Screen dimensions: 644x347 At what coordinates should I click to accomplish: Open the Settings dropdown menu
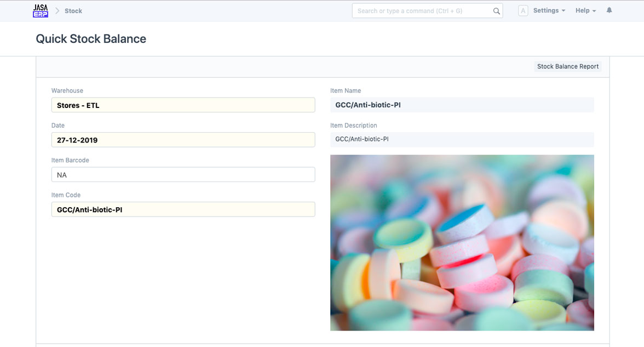coord(549,10)
